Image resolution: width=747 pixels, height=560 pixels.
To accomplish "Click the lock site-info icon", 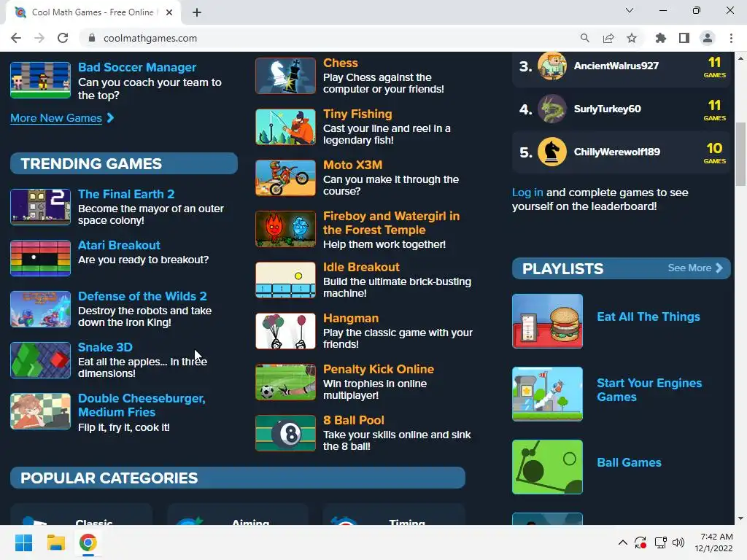I will pyautogui.click(x=92, y=38).
